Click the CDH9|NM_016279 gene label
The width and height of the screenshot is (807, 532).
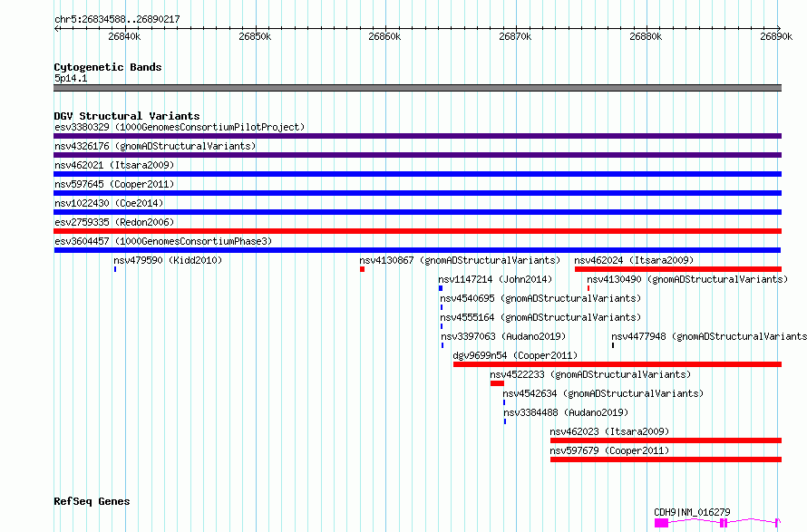692,512
